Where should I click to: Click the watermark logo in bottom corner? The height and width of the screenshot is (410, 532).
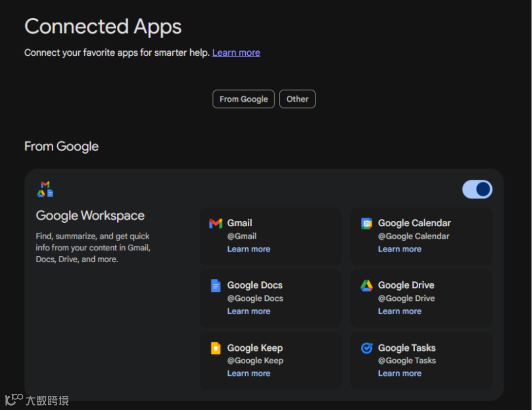36,400
